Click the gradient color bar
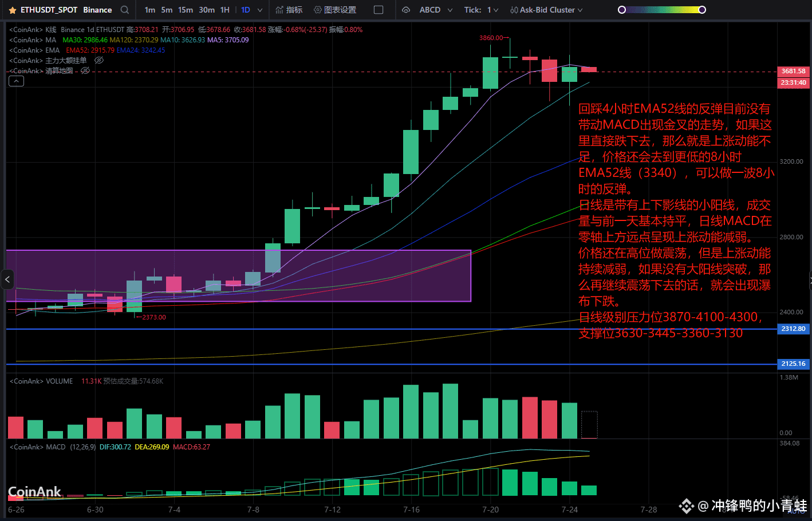 662,10
